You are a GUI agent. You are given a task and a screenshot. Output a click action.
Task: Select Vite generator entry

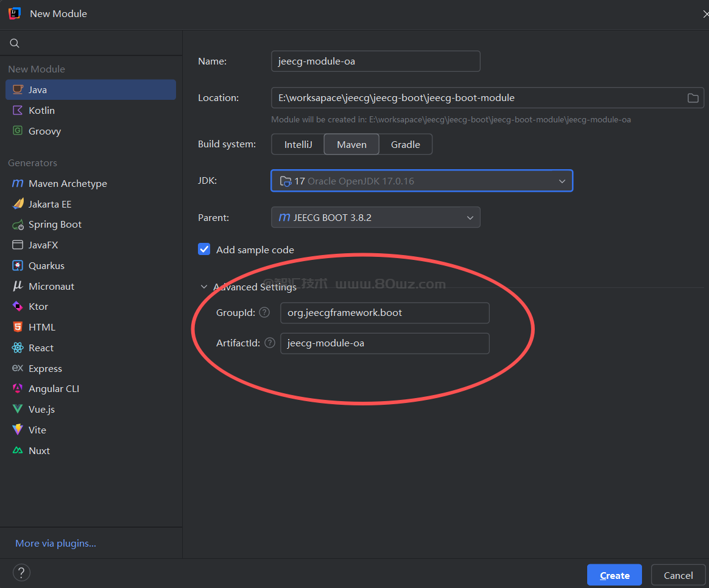click(90, 430)
